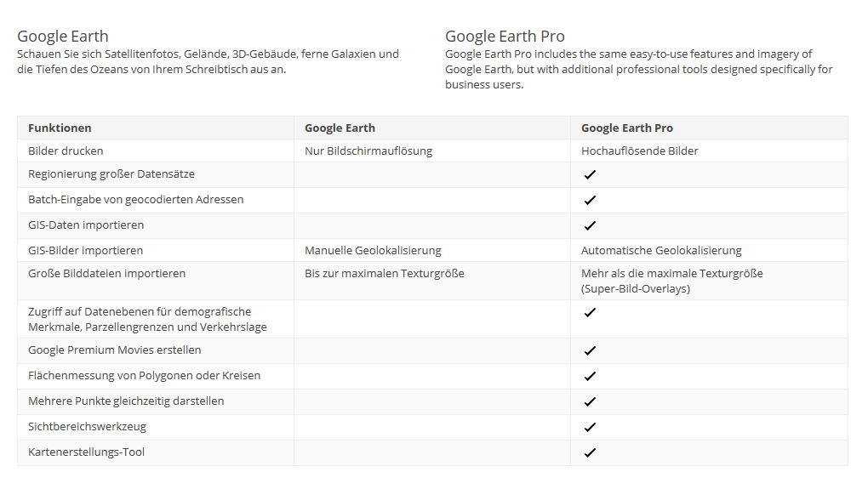Click checkmark in Kartenerstellungs-Tool row
This screenshot has height=489, width=868.
[590, 452]
